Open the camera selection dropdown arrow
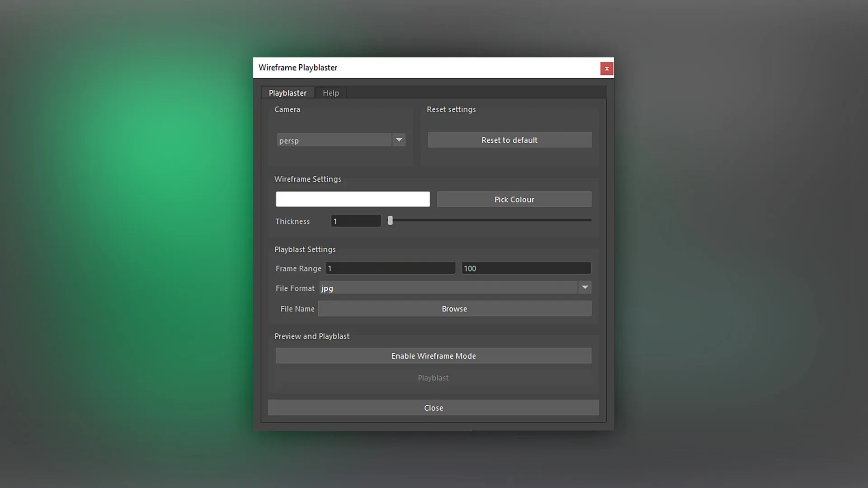 point(398,140)
